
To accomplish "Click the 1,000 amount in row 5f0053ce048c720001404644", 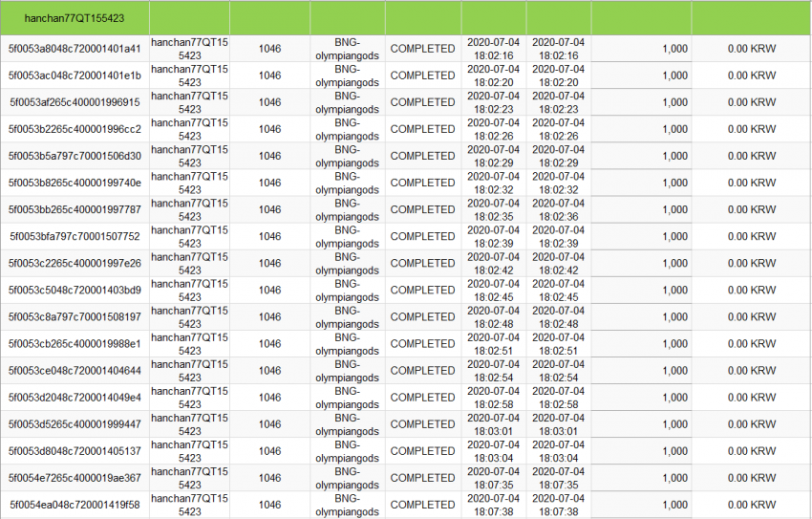I will coord(674,371).
